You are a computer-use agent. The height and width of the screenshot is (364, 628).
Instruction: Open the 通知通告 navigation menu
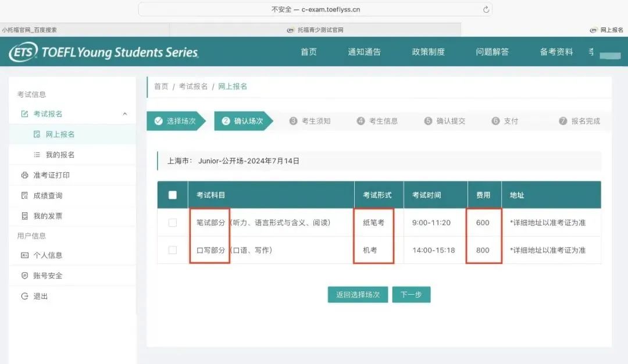click(x=364, y=52)
